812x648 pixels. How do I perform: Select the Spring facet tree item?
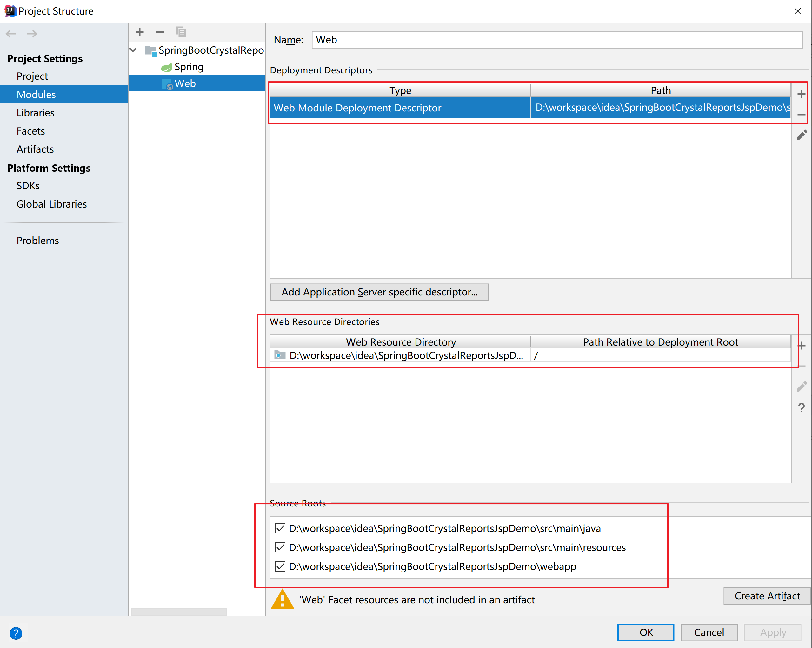click(x=188, y=67)
